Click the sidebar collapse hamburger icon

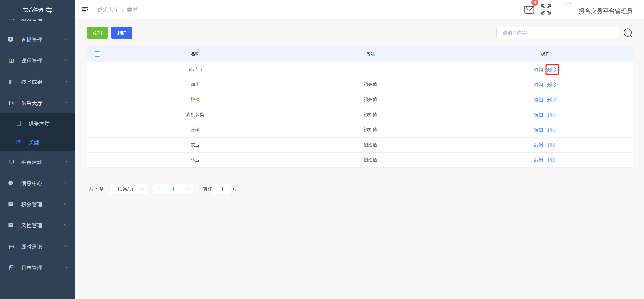tap(85, 10)
